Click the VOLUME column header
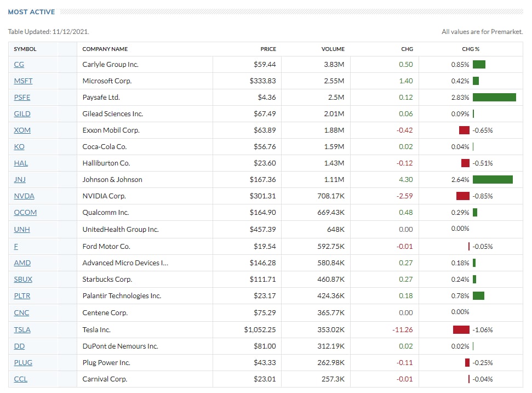Viewport: 532px width, 393px height. click(333, 49)
